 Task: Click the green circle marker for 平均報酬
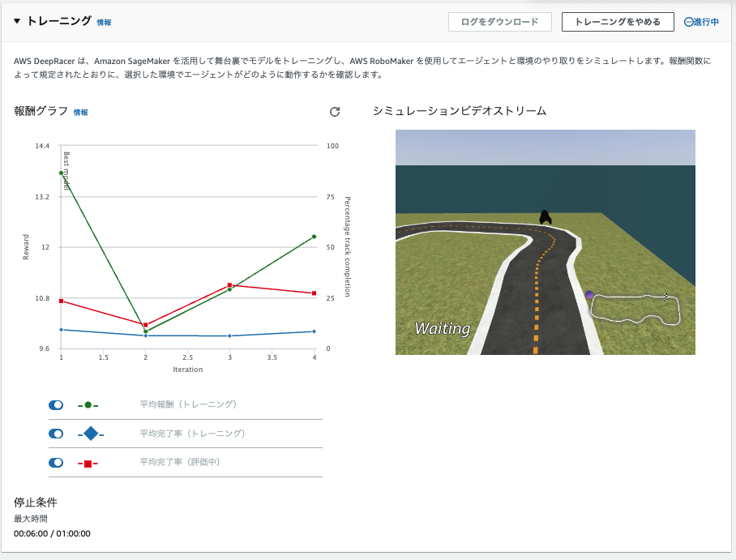89,405
